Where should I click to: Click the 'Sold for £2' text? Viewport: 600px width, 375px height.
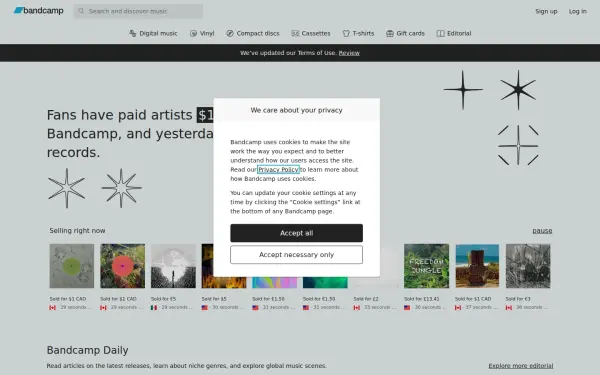pos(366,299)
